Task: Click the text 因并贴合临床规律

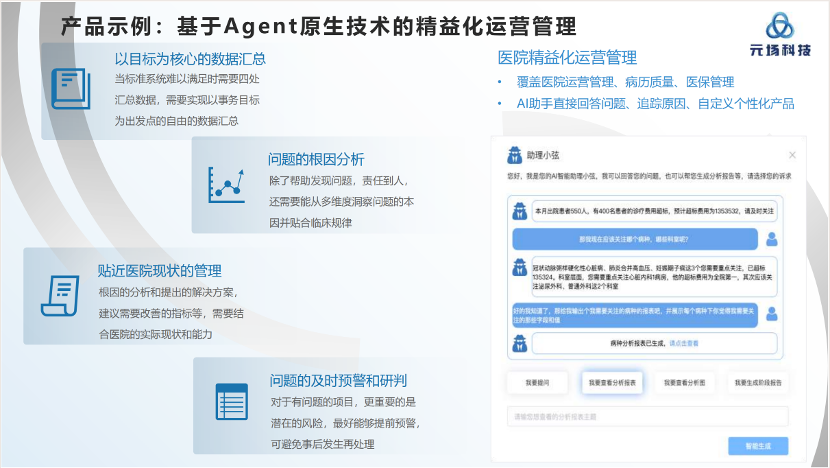Action: tap(311, 223)
